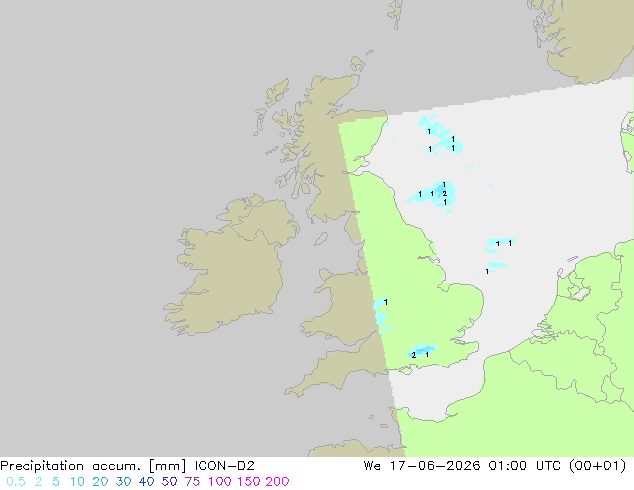
Task: Select the 20 mm legend value
Action: coord(100,482)
